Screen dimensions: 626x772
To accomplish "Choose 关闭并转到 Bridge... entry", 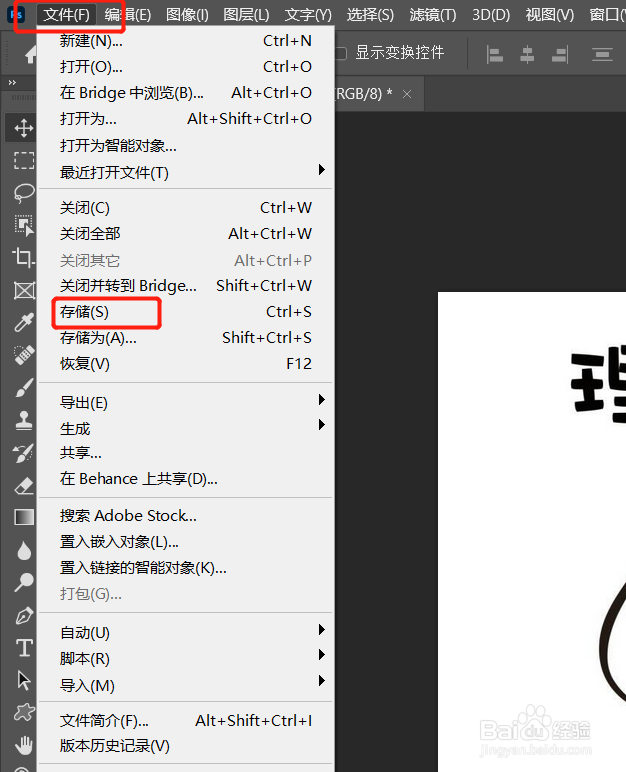I will [186, 286].
